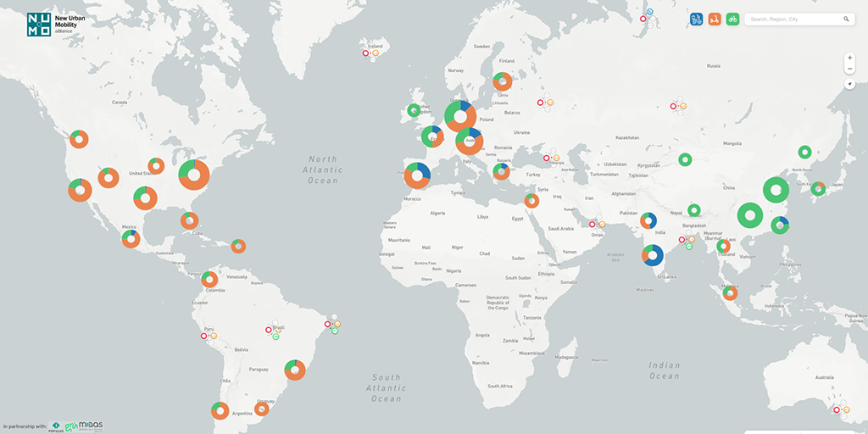Select the California donut cluster
This screenshot has width=868, height=434.
pos(80,191)
